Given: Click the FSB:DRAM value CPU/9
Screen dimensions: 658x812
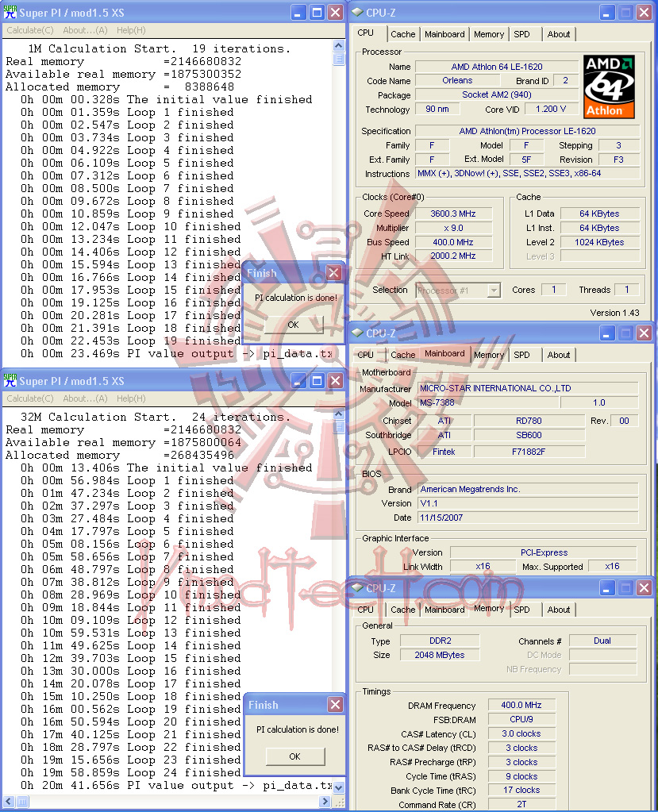Looking at the screenshot, I should tap(521, 719).
